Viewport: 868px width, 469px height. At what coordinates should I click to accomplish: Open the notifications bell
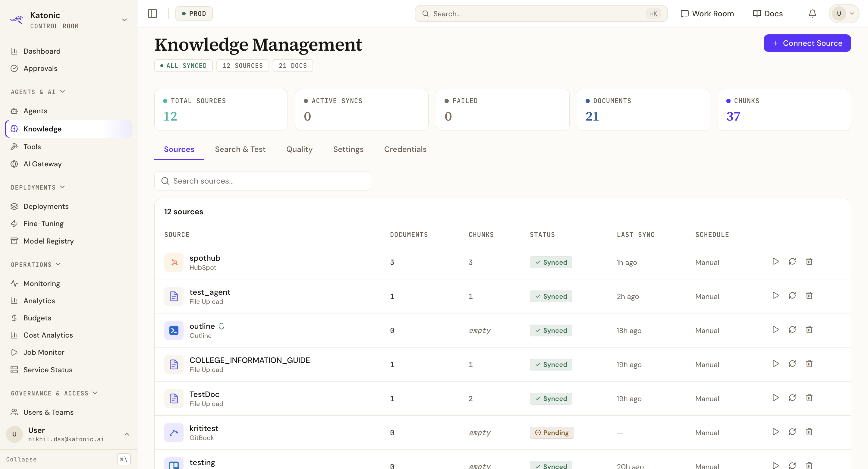[813, 14]
